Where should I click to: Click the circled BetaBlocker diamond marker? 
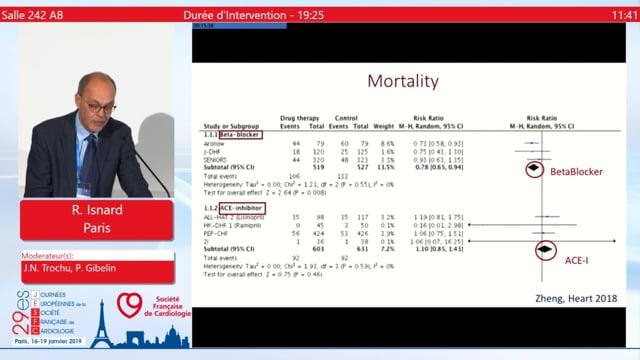point(534,169)
